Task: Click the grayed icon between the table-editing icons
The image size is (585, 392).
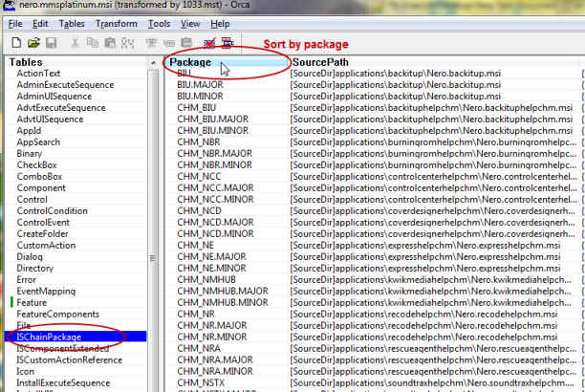Action: point(169,43)
